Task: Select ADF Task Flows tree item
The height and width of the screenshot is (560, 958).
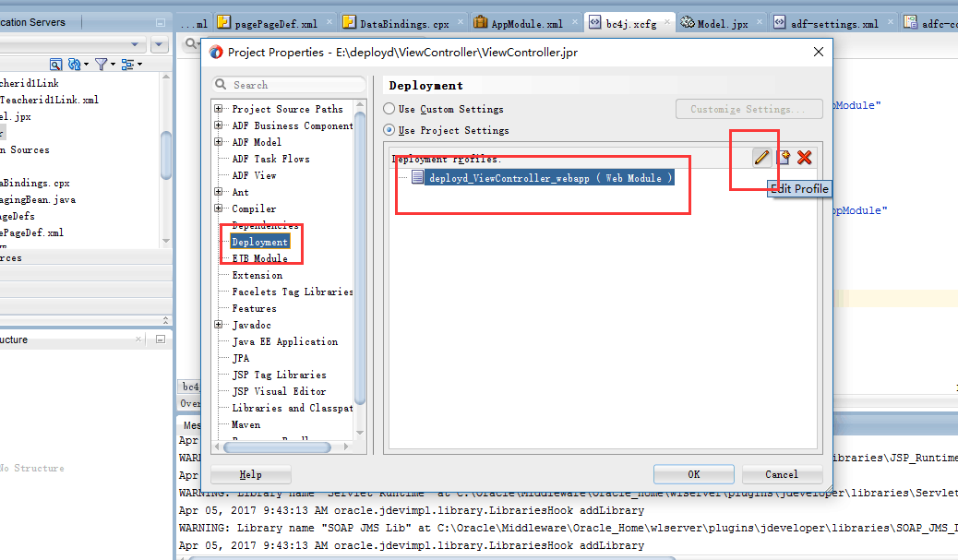Action: [270, 159]
